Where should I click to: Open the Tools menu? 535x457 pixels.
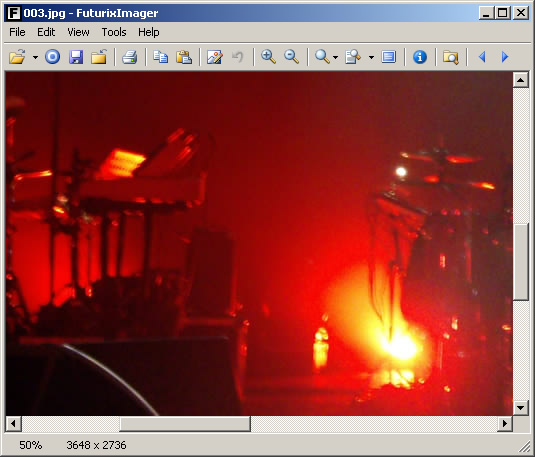(114, 32)
